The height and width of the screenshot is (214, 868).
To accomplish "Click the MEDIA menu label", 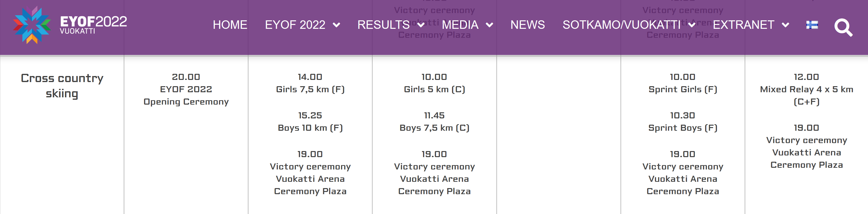I will coord(460,25).
